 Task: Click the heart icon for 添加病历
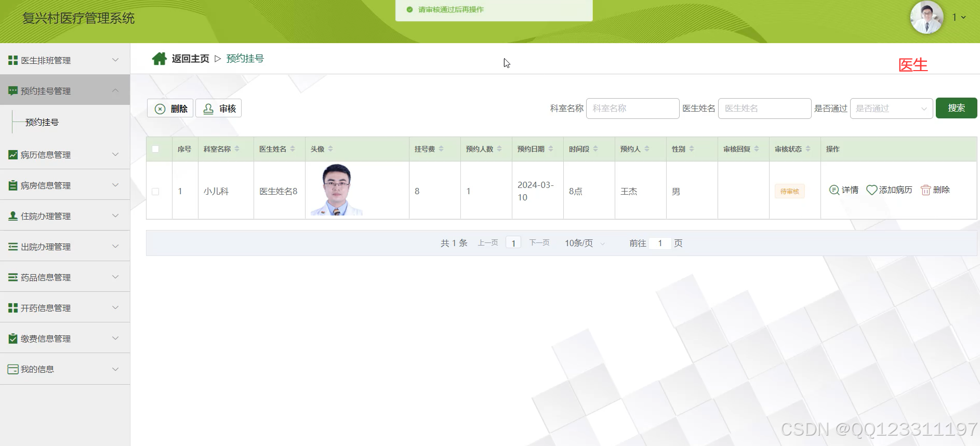(x=872, y=190)
